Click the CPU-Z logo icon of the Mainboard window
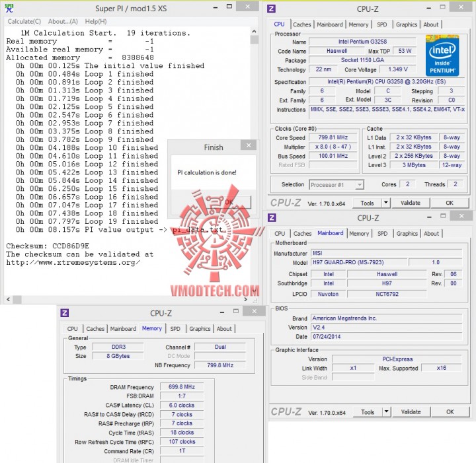The width and height of the screenshot is (476, 463). [x=272, y=217]
